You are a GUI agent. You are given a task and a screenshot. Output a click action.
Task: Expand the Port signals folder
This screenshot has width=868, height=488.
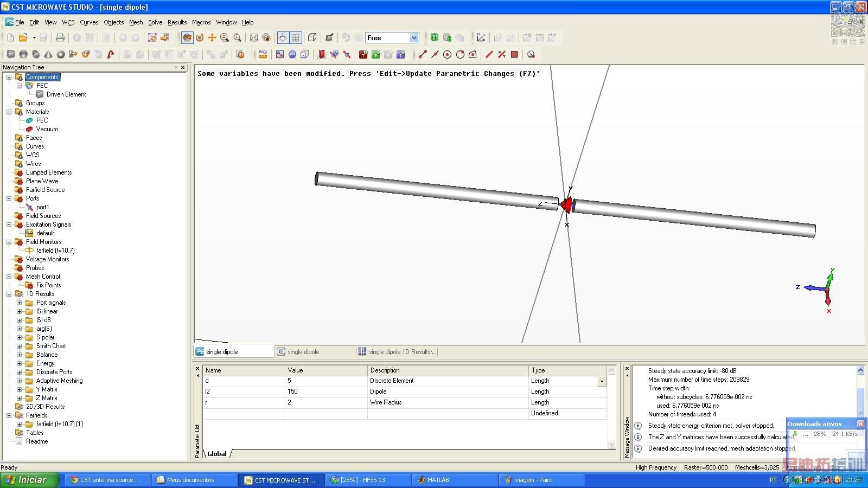pos(19,303)
